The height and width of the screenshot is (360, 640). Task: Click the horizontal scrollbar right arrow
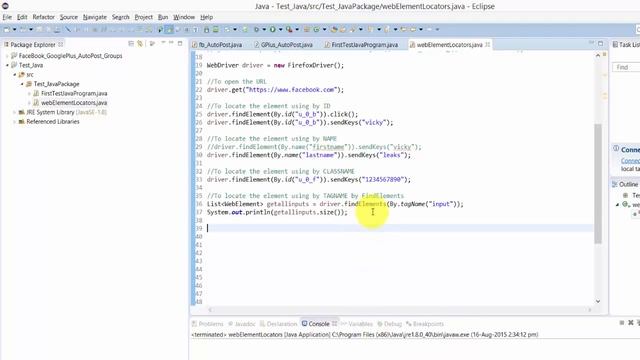(590, 310)
